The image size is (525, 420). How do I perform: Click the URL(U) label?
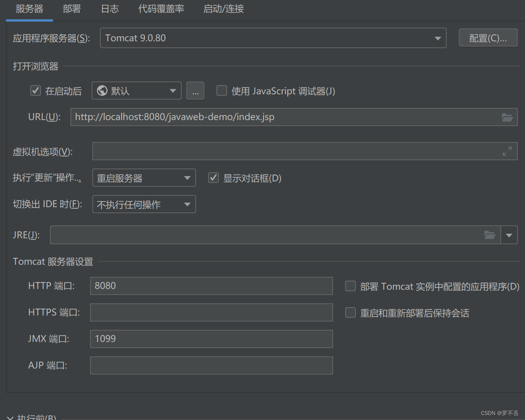click(44, 117)
